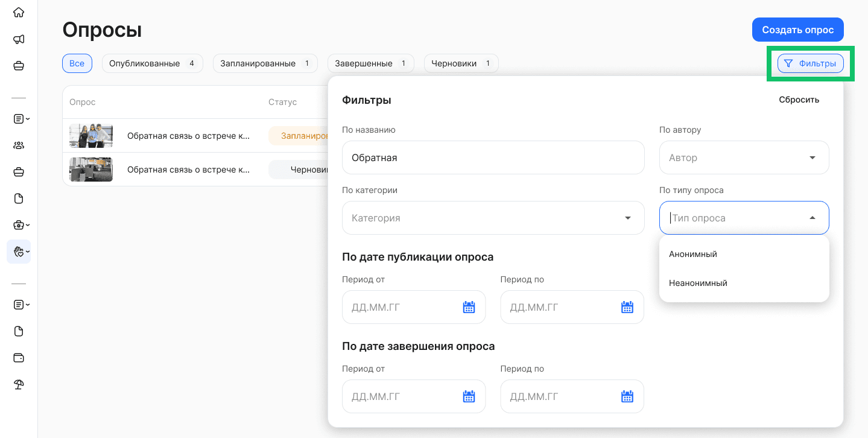
Task: Click the По названию search field
Action: tap(493, 157)
